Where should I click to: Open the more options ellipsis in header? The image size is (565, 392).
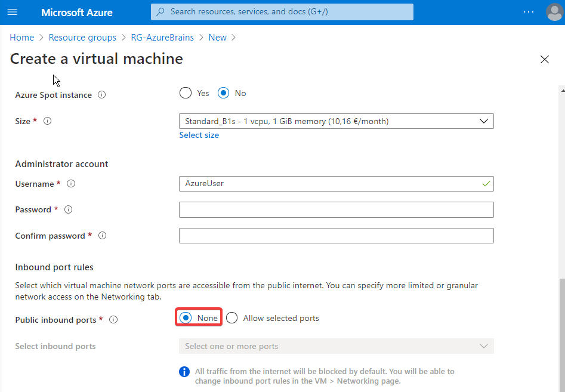point(529,12)
